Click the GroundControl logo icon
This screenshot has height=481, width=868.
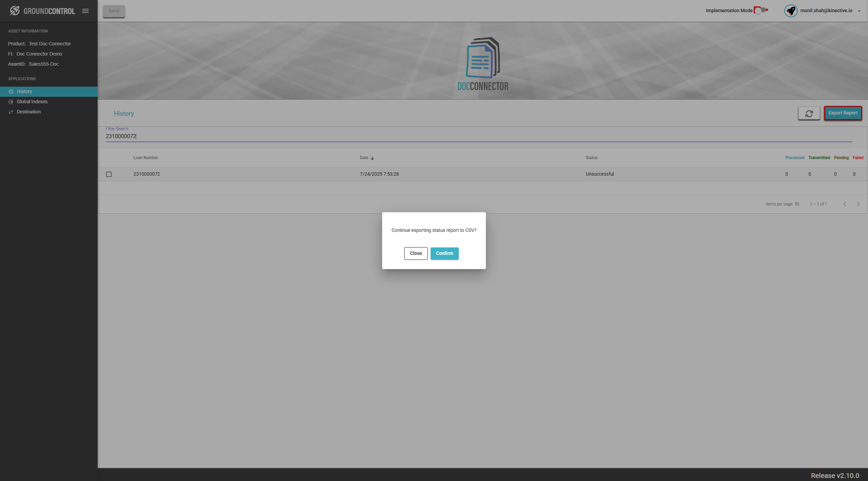tap(15, 11)
